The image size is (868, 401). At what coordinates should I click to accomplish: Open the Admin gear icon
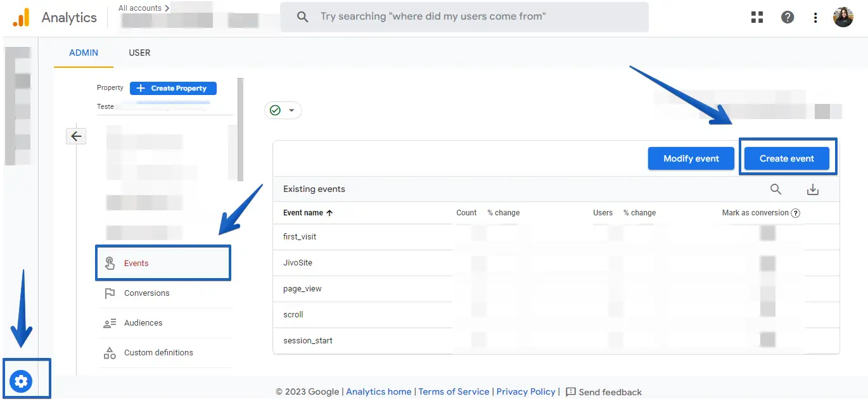click(x=21, y=381)
